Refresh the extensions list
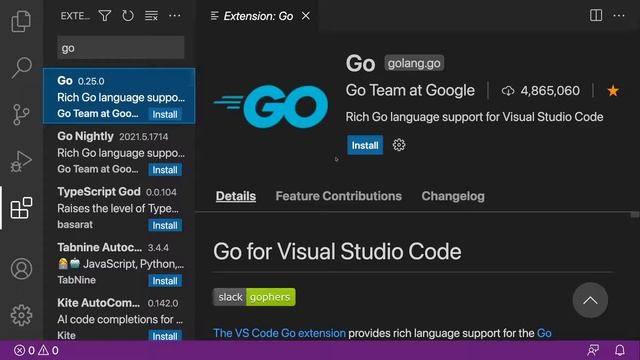The height and width of the screenshot is (360, 640). tap(128, 16)
